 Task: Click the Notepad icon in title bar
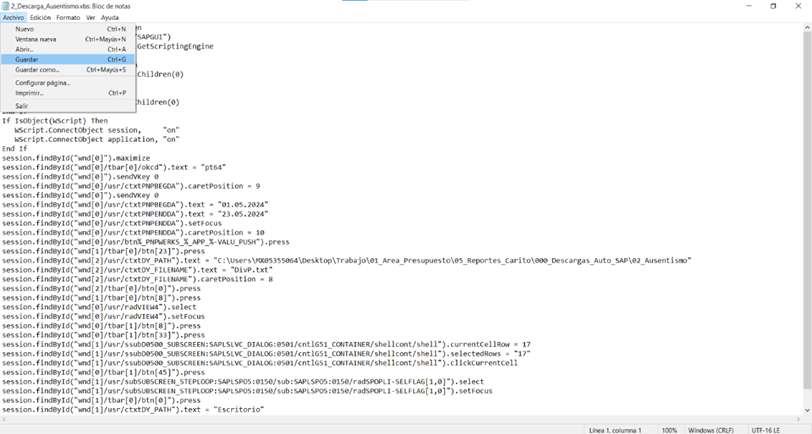click(x=5, y=6)
